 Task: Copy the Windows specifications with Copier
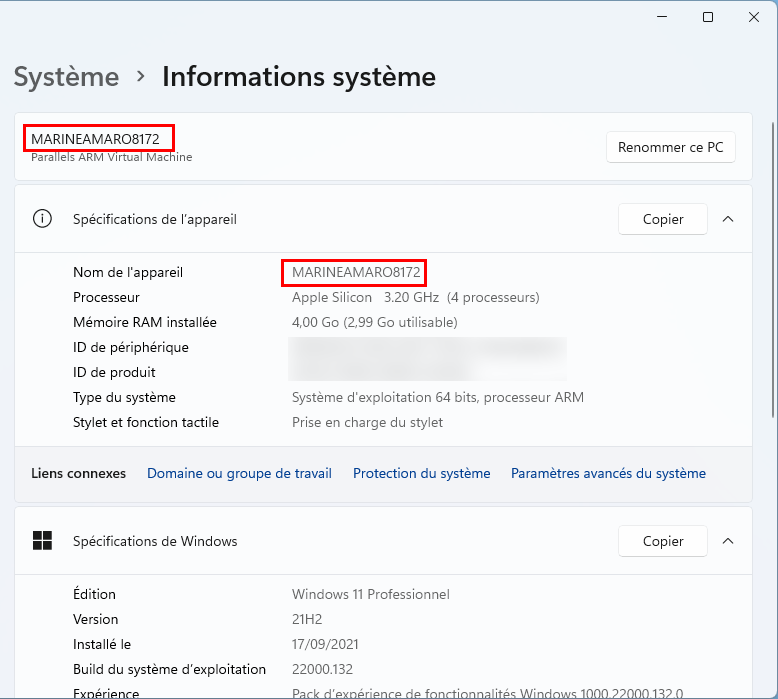coord(663,541)
